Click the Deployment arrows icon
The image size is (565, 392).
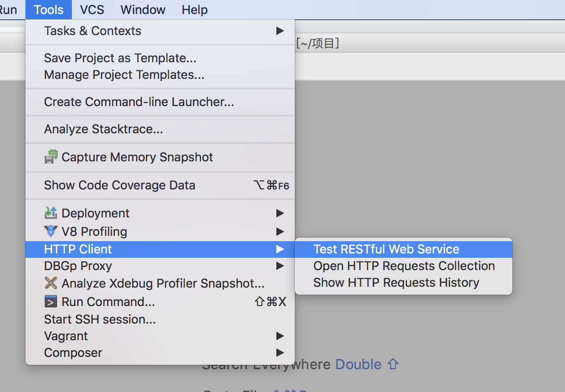(51, 213)
